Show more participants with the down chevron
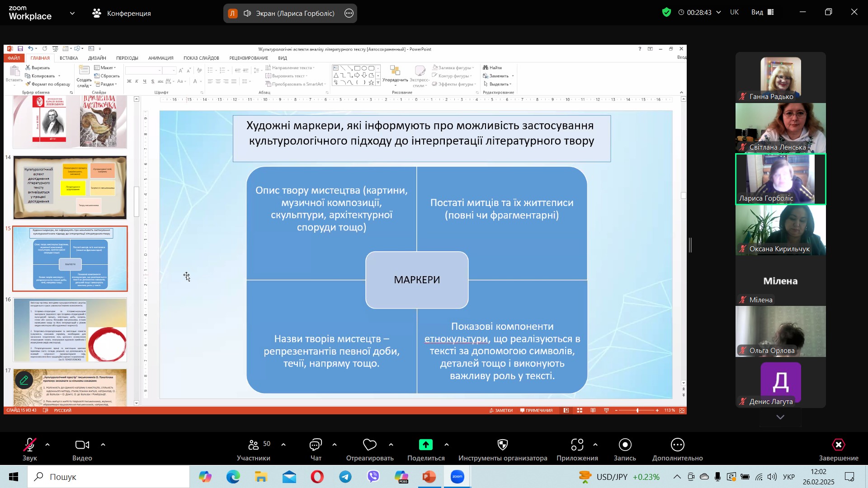 pyautogui.click(x=780, y=418)
